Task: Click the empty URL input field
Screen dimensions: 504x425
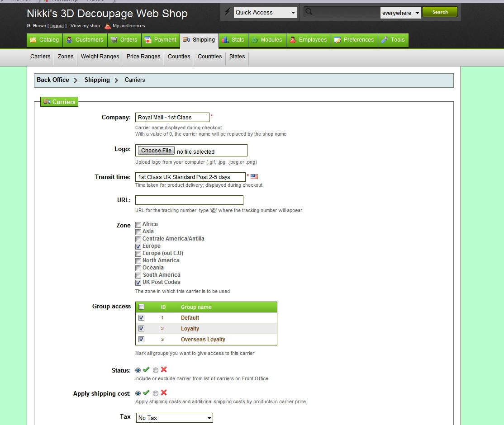Action: tap(189, 200)
